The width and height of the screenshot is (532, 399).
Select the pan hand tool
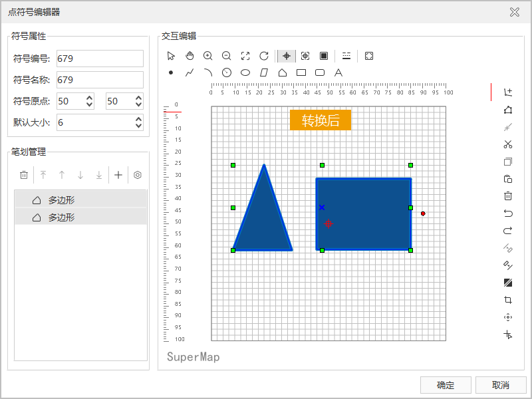pyautogui.click(x=190, y=56)
